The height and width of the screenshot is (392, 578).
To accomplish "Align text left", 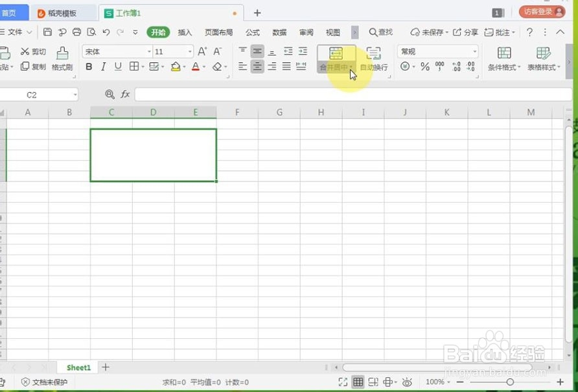I will pyautogui.click(x=242, y=67).
